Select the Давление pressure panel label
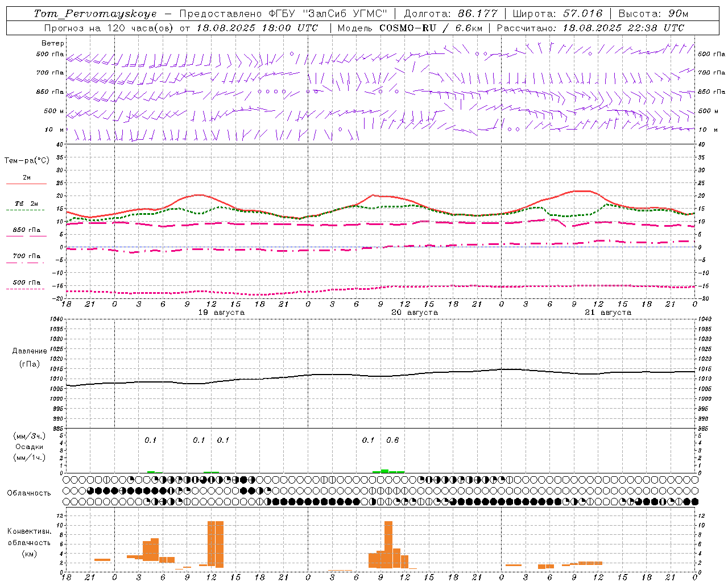The image size is (728, 582). click(x=30, y=351)
